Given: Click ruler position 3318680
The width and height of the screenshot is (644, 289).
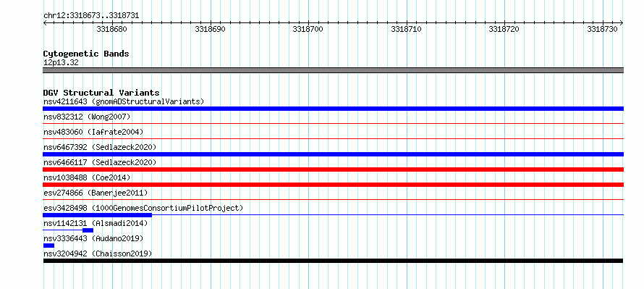Looking at the screenshot, I should pyautogui.click(x=112, y=29).
